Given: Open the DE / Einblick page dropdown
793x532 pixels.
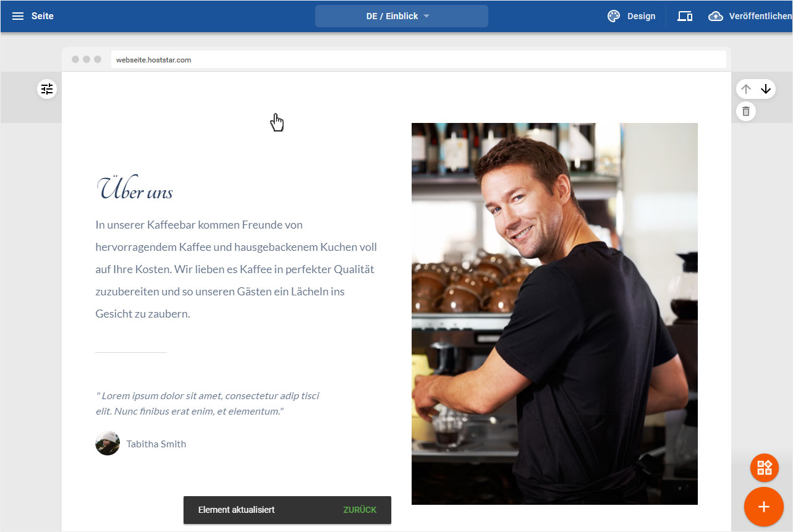Looking at the screenshot, I should pos(402,16).
